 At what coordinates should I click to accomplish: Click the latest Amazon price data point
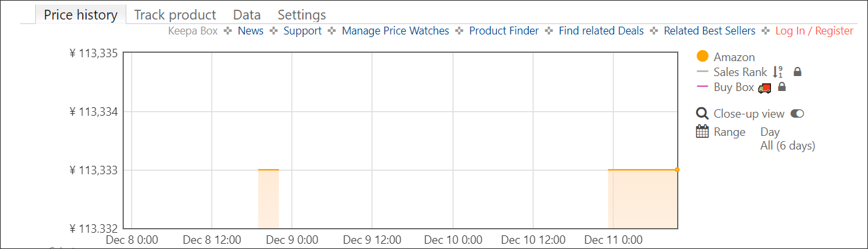click(677, 170)
